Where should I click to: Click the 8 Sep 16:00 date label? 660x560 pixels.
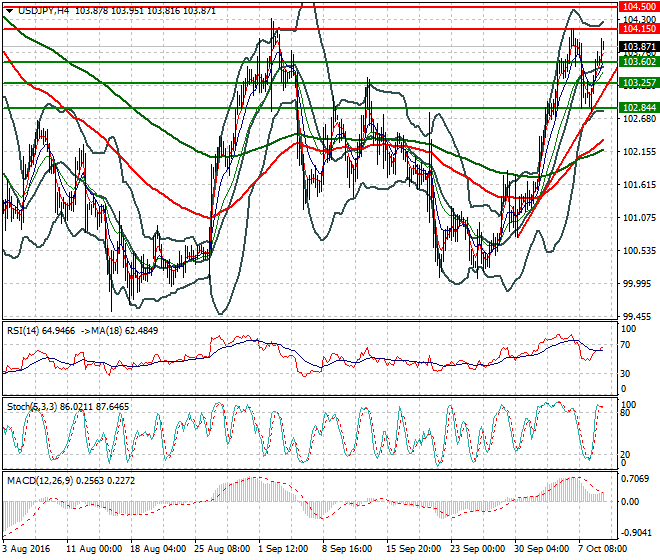(x=347, y=549)
